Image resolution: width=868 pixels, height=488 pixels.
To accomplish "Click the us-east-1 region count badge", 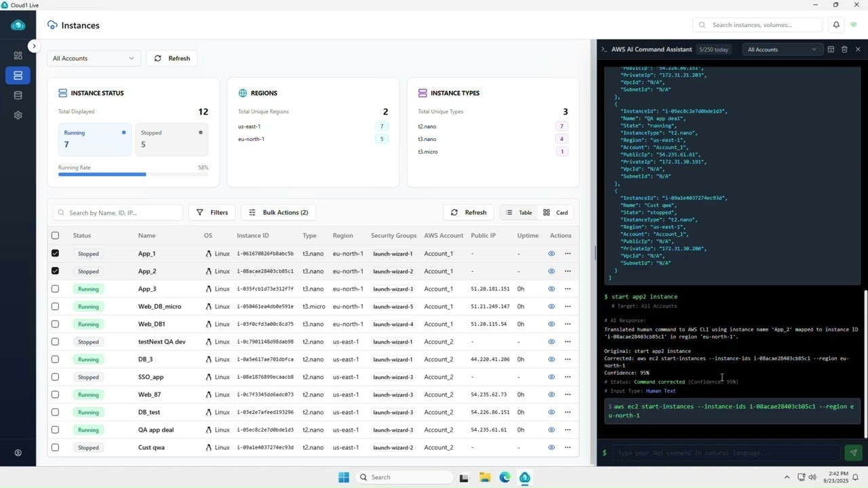I will tap(382, 126).
